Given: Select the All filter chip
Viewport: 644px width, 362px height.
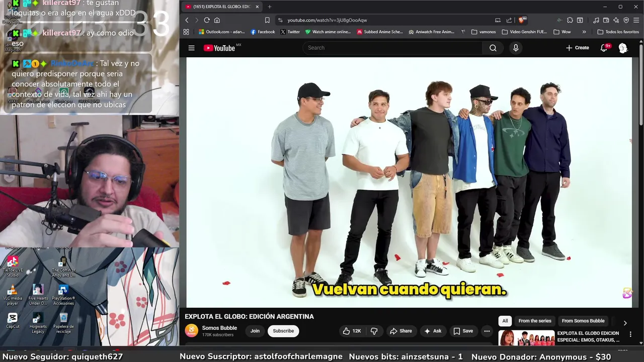Looking at the screenshot, I should click(x=505, y=321).
